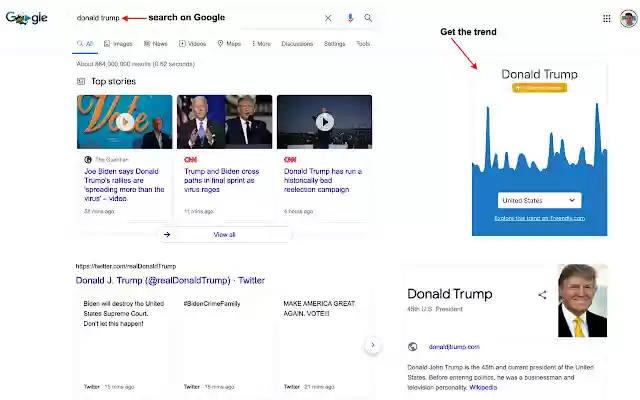Open the Google apps grid icon
640x400 pixels.
607,18
